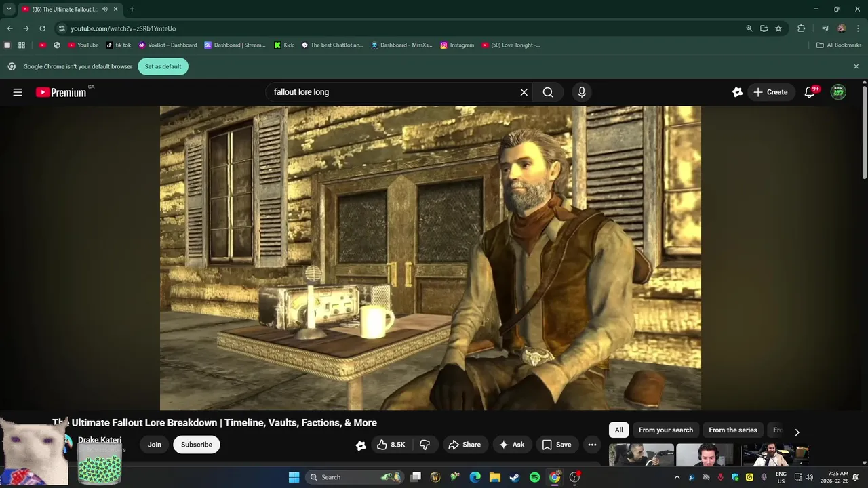Open YouTube bookmark in bookmarks bar

coord(83,45)
